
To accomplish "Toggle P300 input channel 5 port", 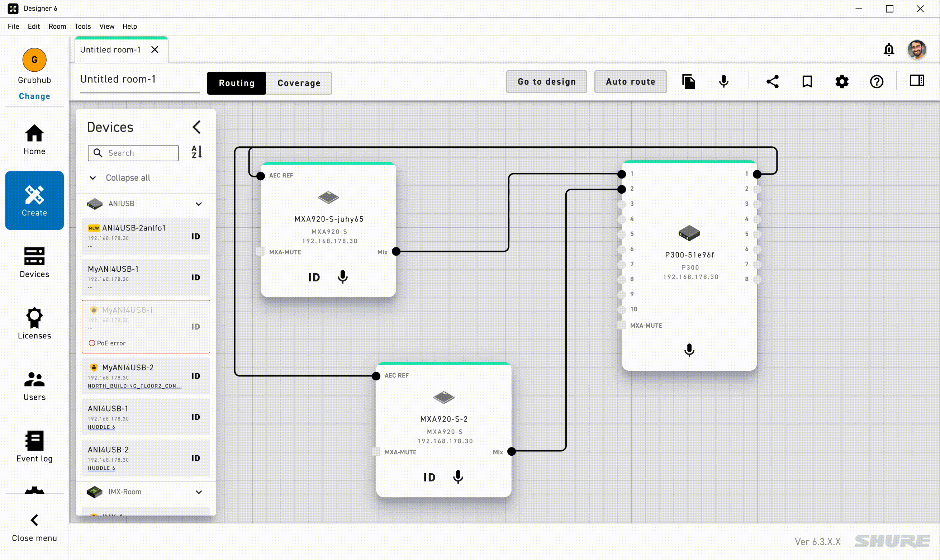I will tap(622, 234).
